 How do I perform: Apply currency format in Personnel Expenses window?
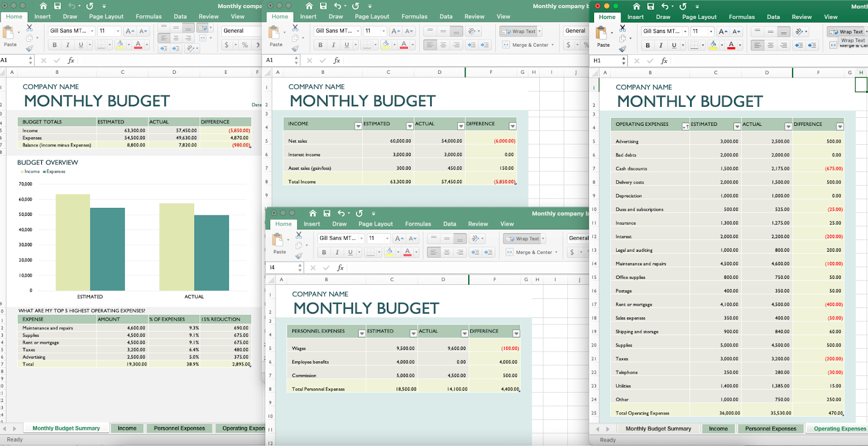[572, 252]
